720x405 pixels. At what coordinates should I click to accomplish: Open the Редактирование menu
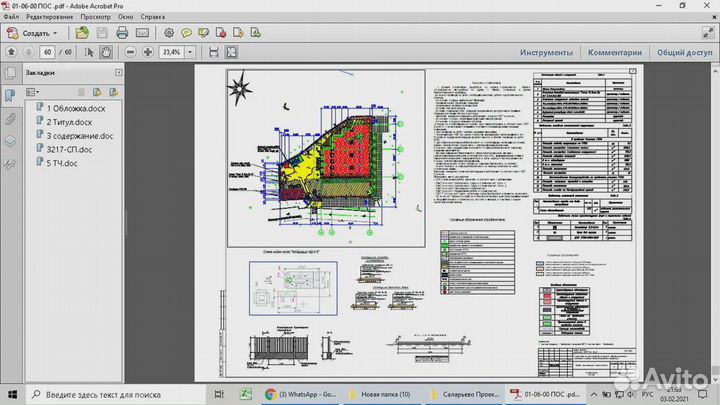coord(50,18)
